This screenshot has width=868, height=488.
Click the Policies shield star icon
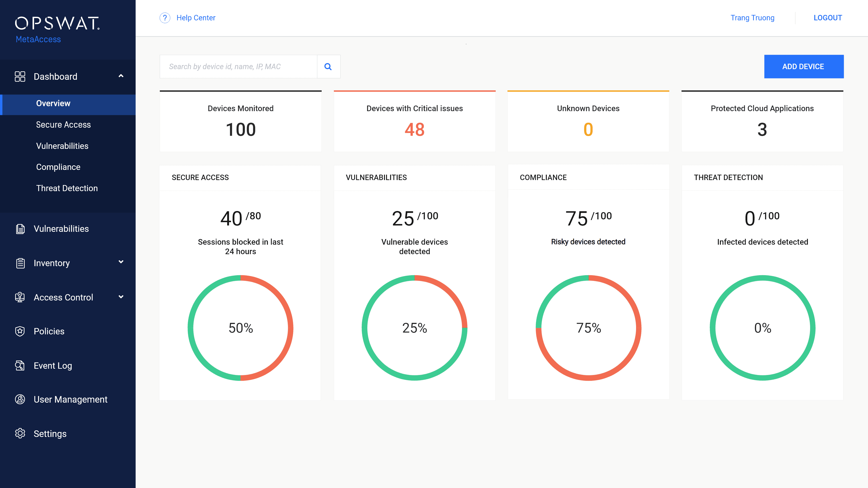coord(20,331)
